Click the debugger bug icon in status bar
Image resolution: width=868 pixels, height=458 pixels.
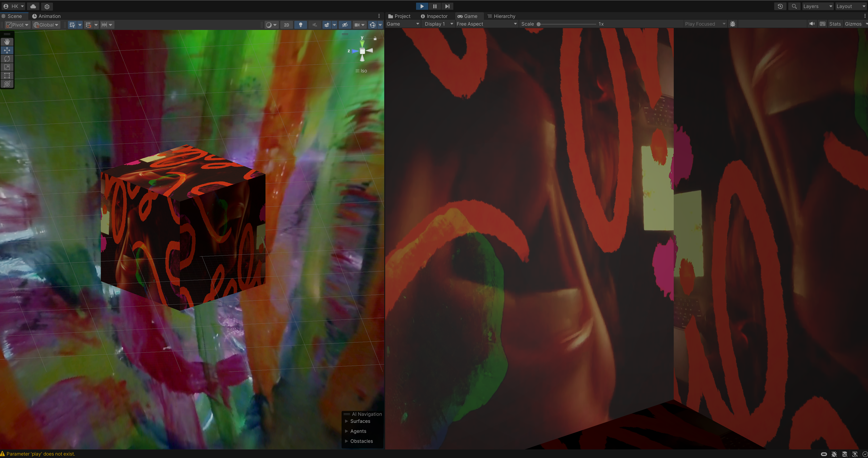834,454
